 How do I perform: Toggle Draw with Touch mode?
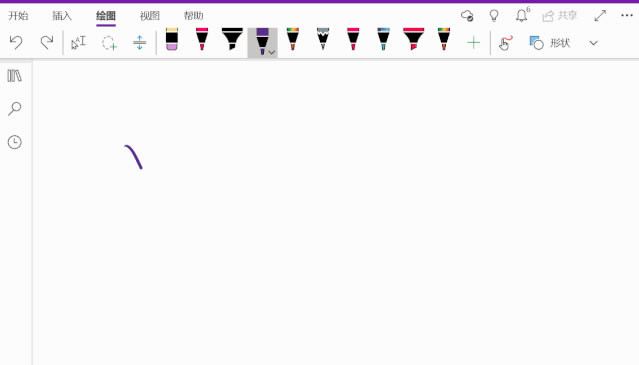pos(505,43)
